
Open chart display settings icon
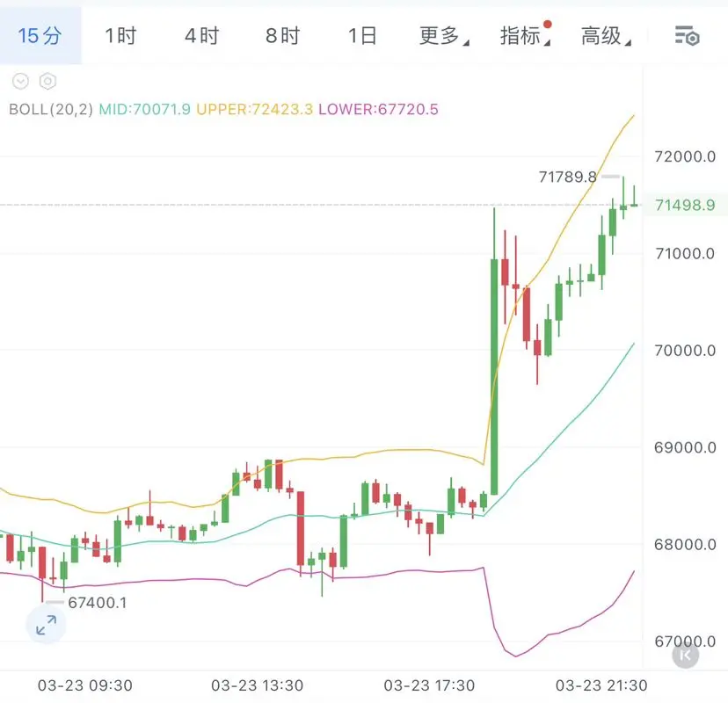pyautogui.click(x=687, y=36)
